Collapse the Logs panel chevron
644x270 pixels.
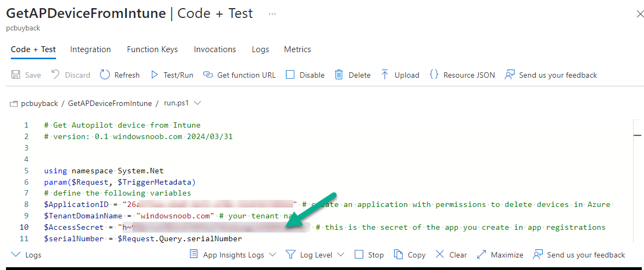coord(16,254)
